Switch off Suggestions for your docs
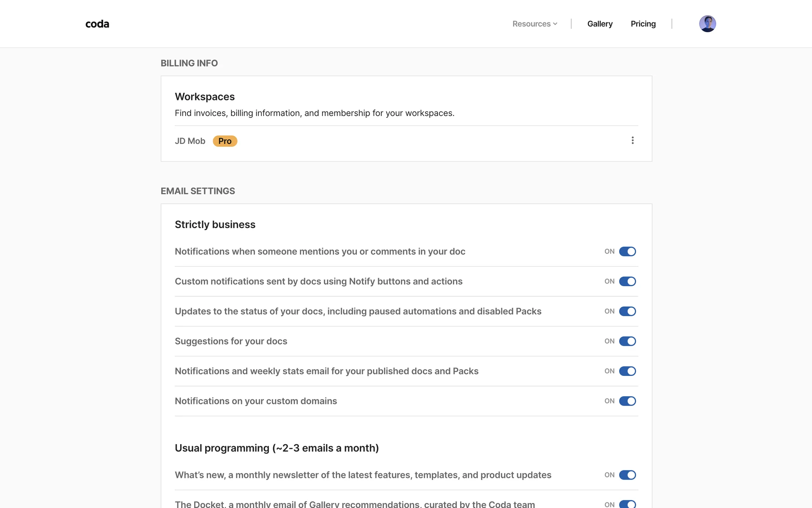Screen dimensions: 812x508 point(627,341)
